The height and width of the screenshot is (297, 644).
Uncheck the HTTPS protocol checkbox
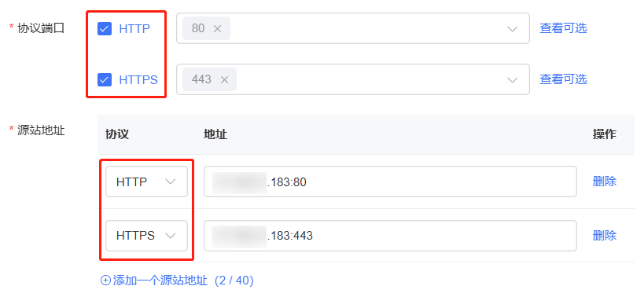click(x=105, y=79)
